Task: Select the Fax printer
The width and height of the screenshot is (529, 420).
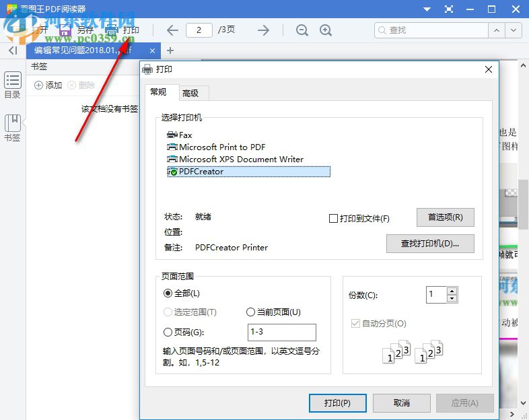Action: click(x=180, y=135)
